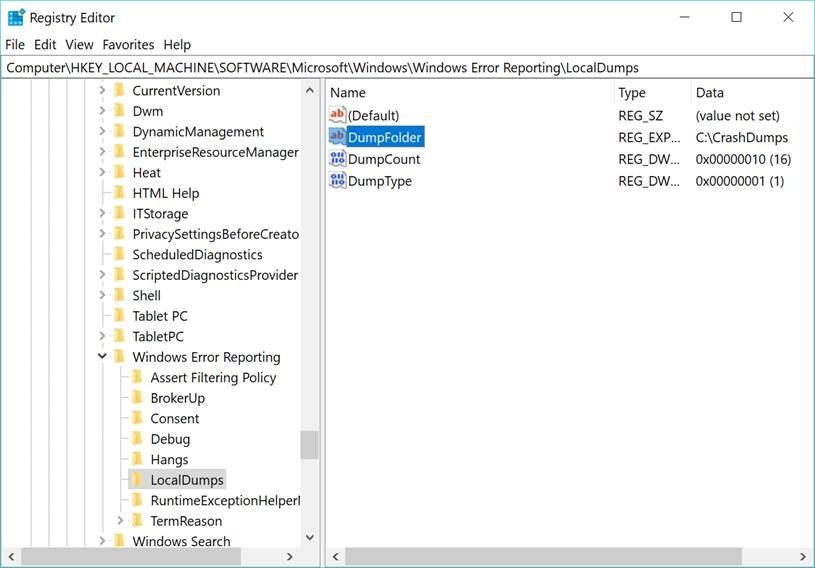Click the (Default) string value icon
815x568 pixels.
(337, 115)
